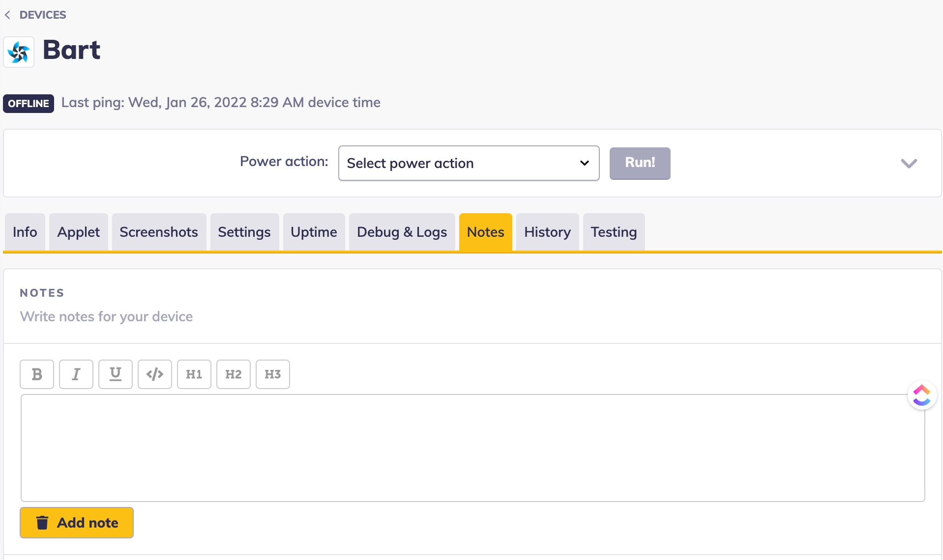View the History tab
Viewport: 943px width, 560px height.
click(x=547, y=232)
